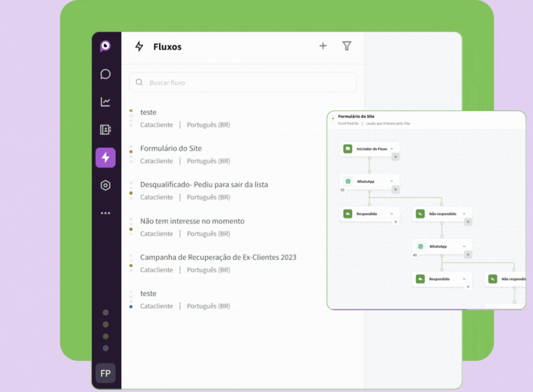Open the FP user avatar
This screenshot has height=392, width=533.
click(x=105, y=374)
